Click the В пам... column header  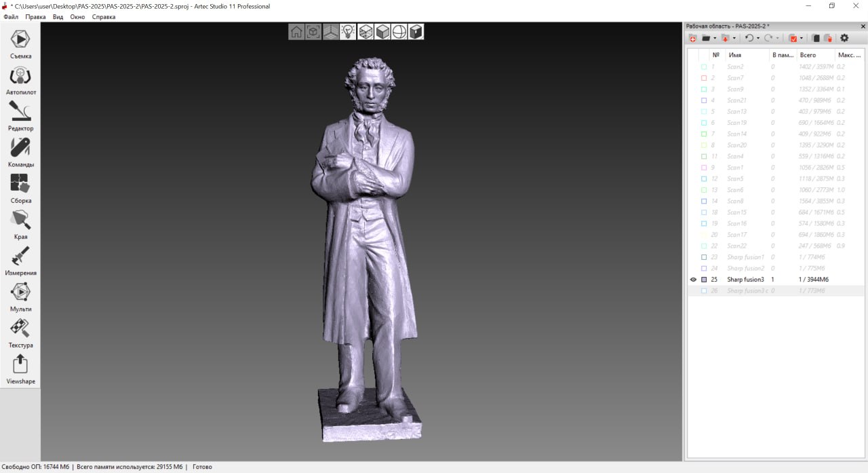(x=783, y=55)
